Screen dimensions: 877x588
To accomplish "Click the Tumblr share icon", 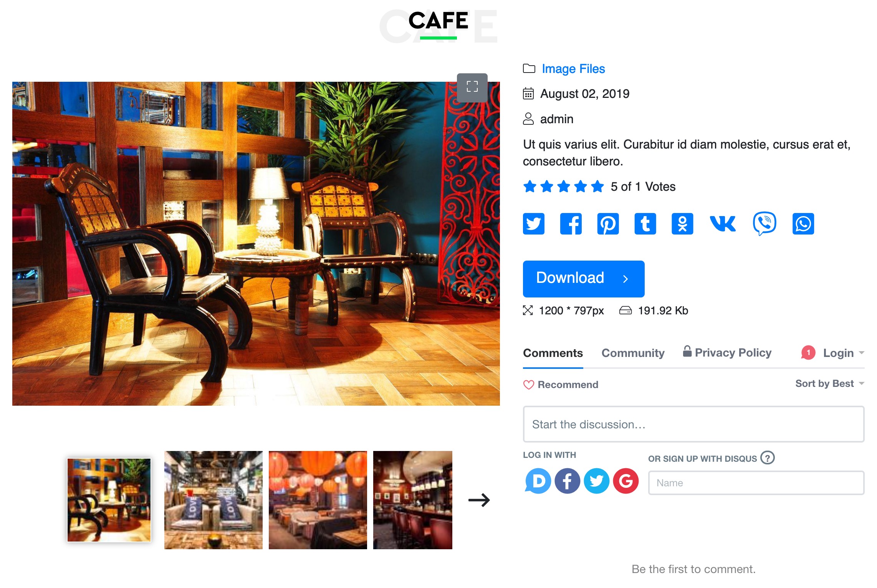I will point(645,223).
